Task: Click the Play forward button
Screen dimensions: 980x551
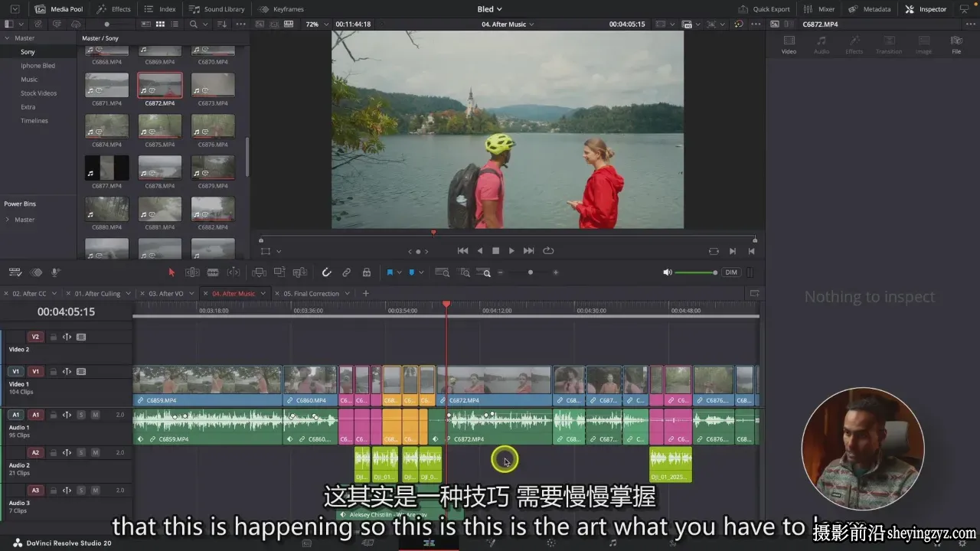Action: click(x=511, y=251)
